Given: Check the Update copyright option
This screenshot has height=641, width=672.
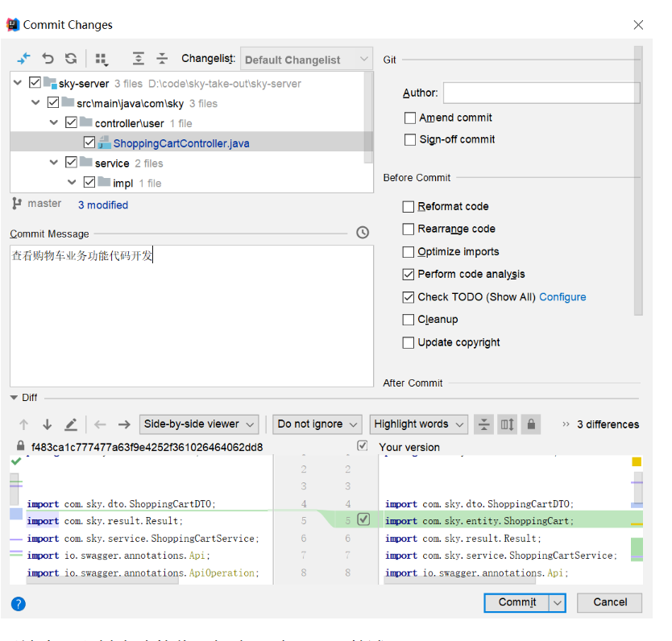Looking at the screenshot, I should 408,342.
